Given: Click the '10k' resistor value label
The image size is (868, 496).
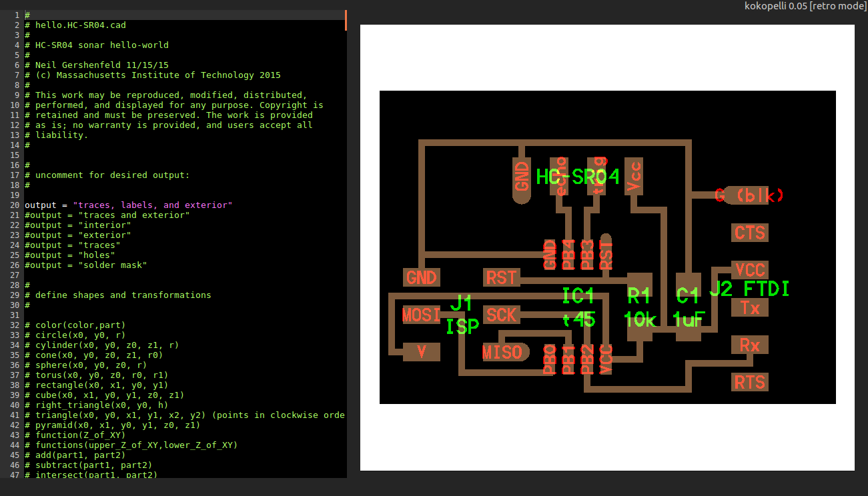Looking at the screenshot, I should [x=640, y=320].
